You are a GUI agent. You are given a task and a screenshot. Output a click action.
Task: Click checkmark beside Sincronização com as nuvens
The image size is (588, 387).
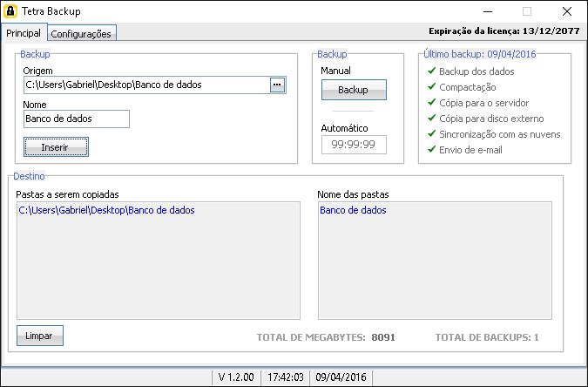(431, 133)
